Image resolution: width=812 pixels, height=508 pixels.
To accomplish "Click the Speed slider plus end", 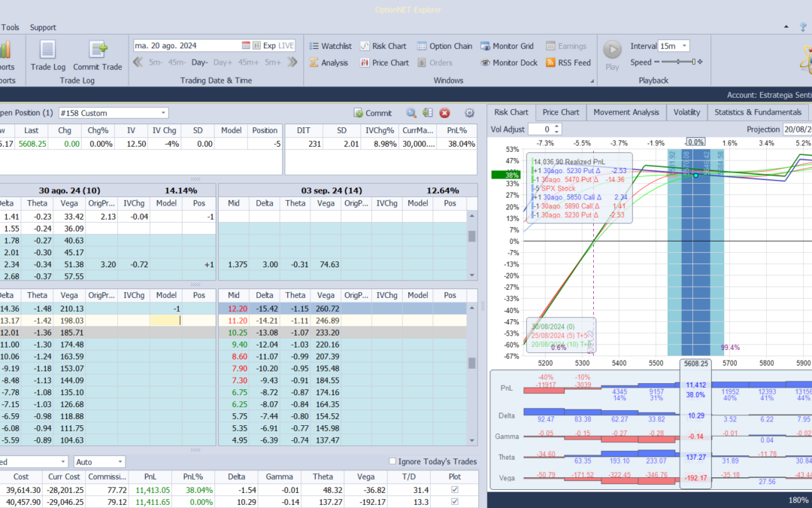I will [x=700, y=62].
